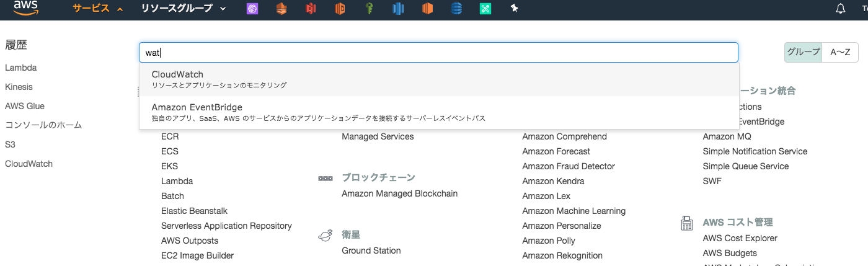Click the satellite category icon
The image size is (868, 266).
(x=325, y=236)
